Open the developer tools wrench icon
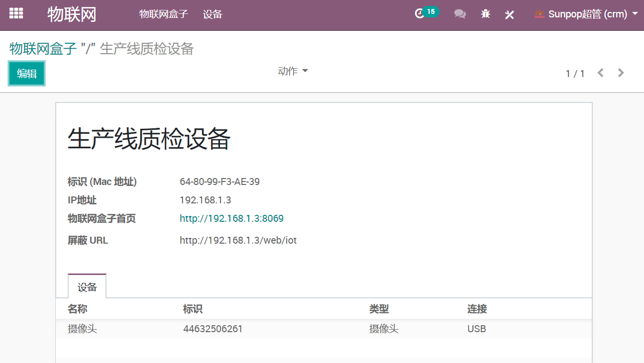 tap(509, 14)
